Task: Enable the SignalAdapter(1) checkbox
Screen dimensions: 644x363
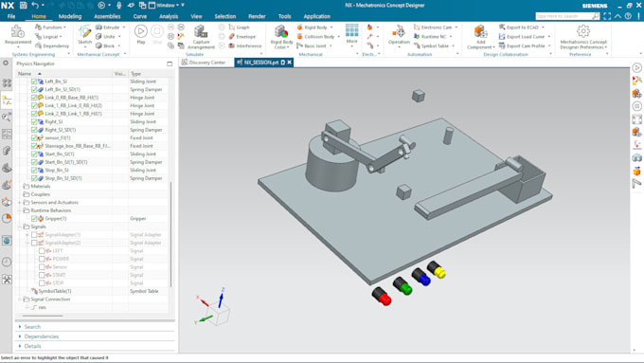Action: tap(34, 235)
